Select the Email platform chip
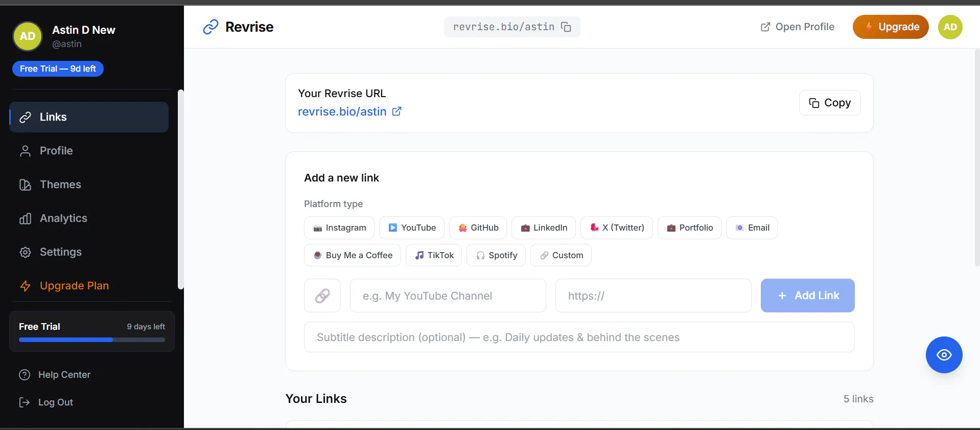980x430 pixels. pyautogui.click(x=752, y=228)
